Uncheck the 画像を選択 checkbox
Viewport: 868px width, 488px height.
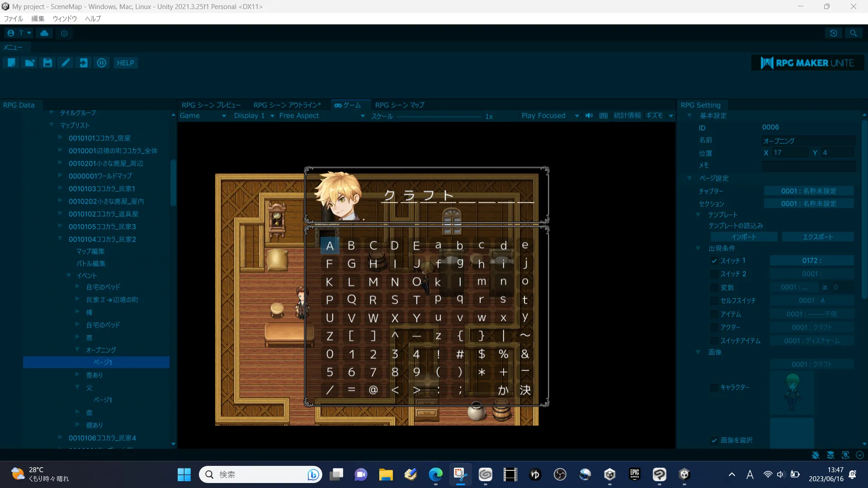click(x=714, y=440)
